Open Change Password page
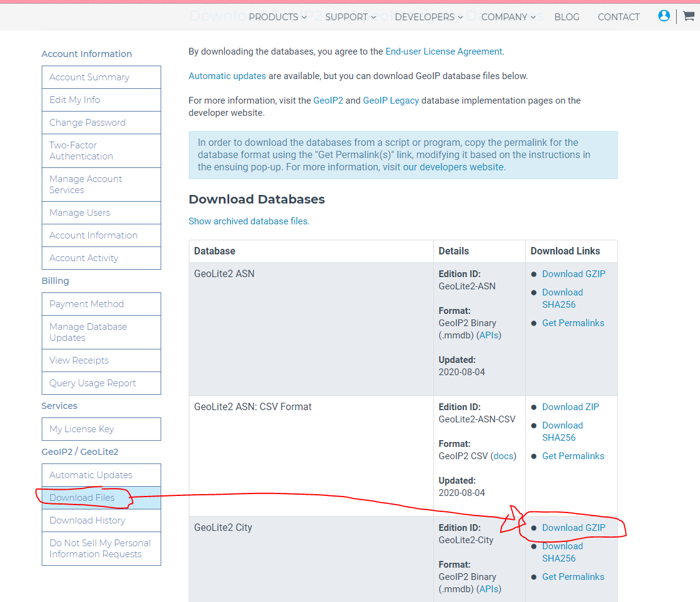This screenshot has height=602, width=700. [x=101, y=123]
